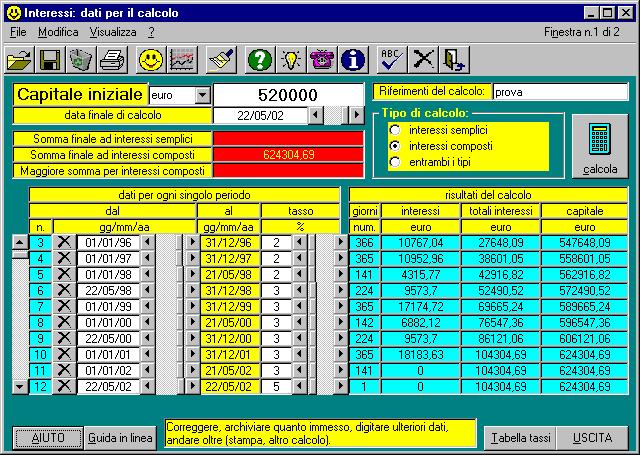Select 'entrambi i tipi' radio button
The image size is (640, 455).
pyautogui.click(x=395, y=162)
